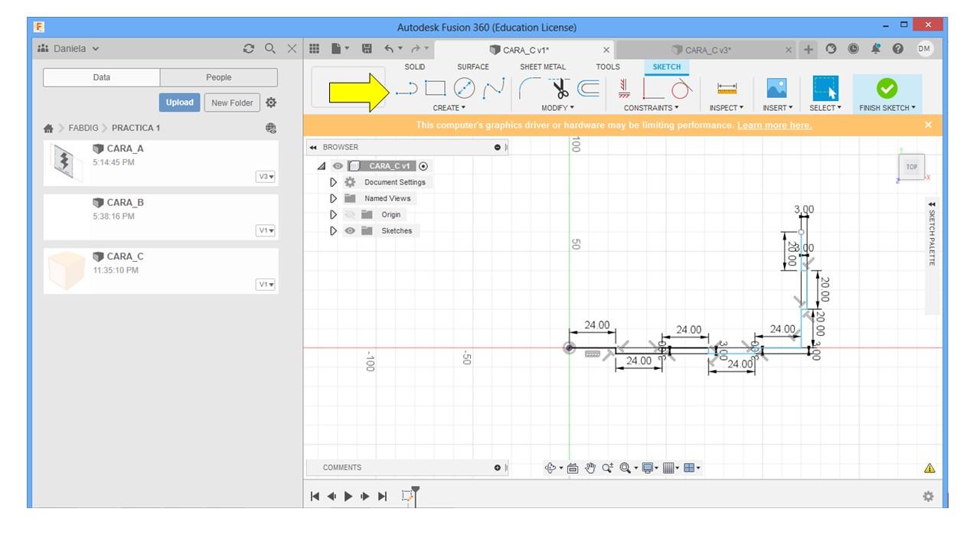Show the hidden Origin folder
980x551 pixels.
351,214
